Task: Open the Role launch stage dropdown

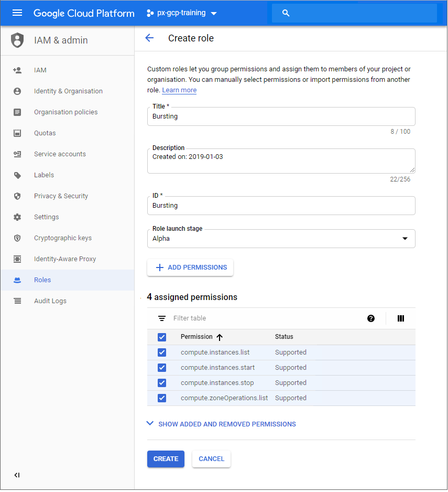Action: click(281, 239)
